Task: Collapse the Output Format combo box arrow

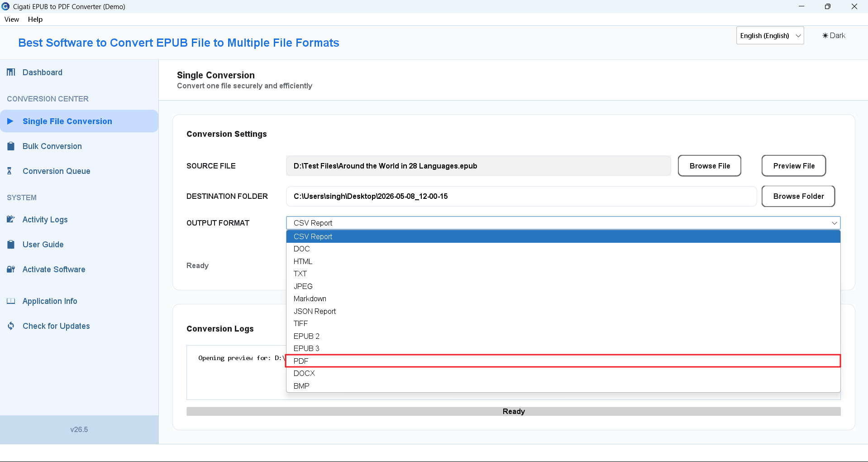Action: coord(834,223)
